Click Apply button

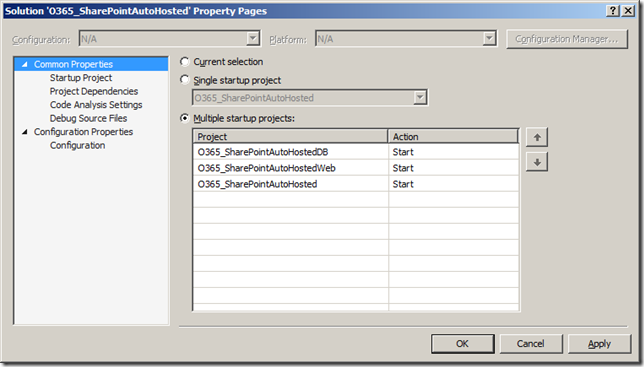(599, 344)
